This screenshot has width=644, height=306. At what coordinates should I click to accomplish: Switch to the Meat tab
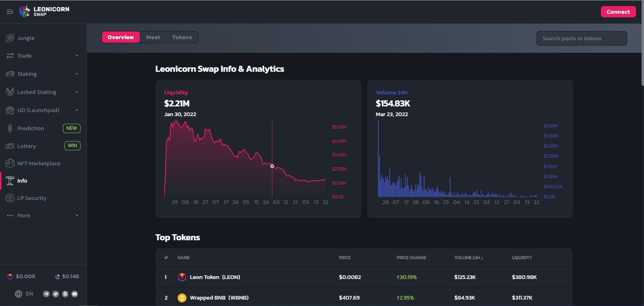pyautogui.click(x=153, y=37)
